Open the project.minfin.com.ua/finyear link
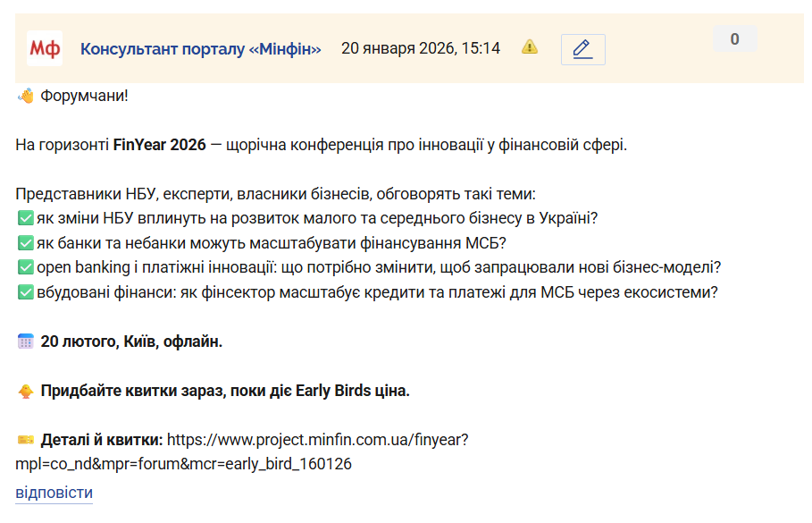The width and height of the screenshot is (812, 523). point(317,440)
